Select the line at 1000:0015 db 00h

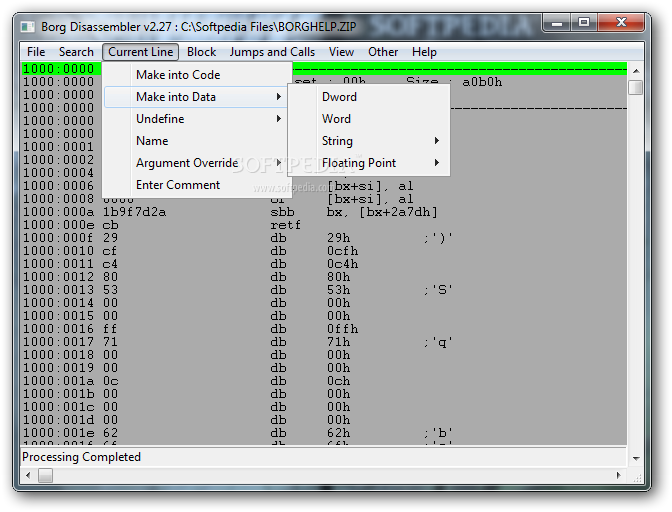[324, 316]
